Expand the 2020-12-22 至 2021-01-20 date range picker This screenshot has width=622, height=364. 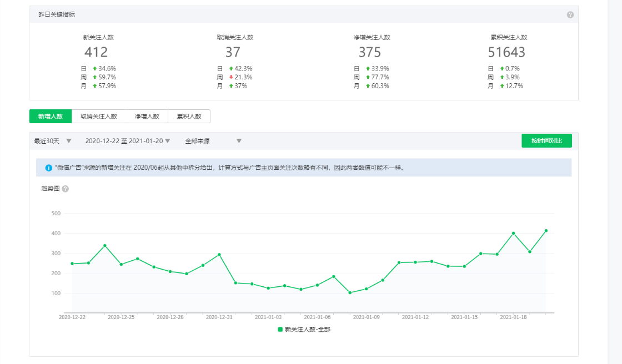pyautogui.click(x=128, y=141)
